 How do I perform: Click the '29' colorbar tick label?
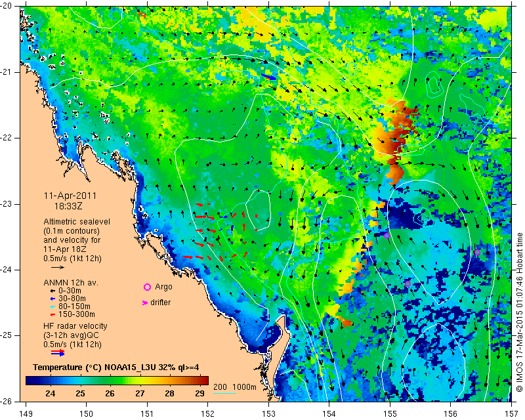pos(199,393)
